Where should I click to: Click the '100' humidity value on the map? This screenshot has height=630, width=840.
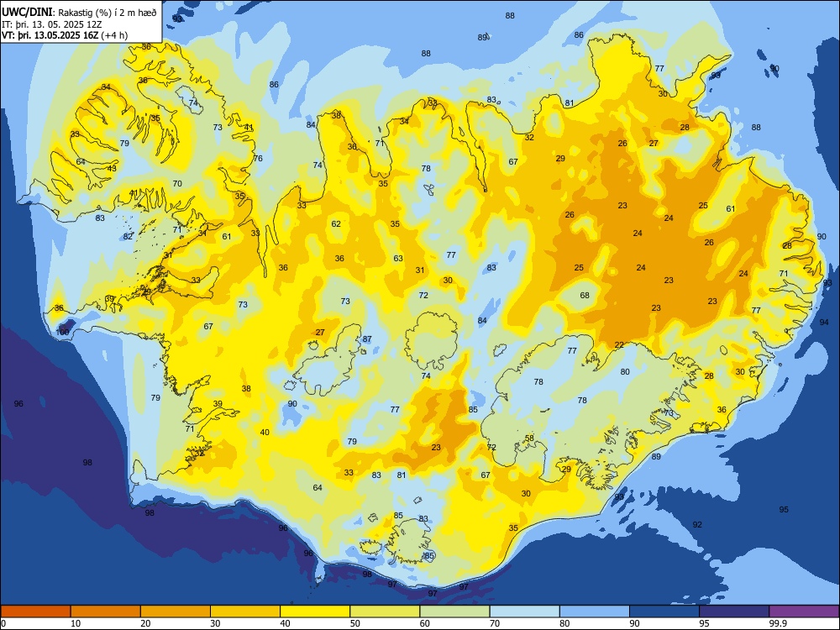63,332
